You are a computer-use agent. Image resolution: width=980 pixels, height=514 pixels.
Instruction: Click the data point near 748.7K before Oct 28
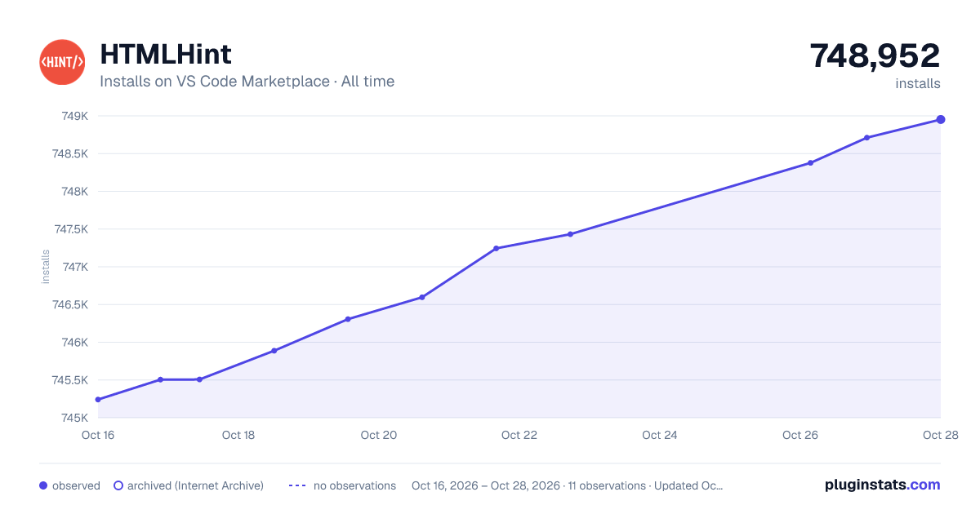tap(867, 138)
